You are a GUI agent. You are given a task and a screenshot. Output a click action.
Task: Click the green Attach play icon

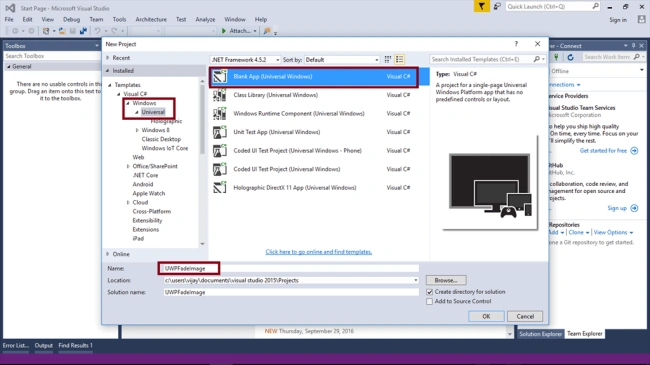pos(224,31)
